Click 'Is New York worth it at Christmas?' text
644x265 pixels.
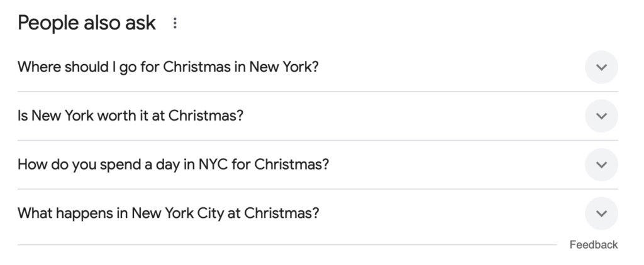[x=130, y=116]
